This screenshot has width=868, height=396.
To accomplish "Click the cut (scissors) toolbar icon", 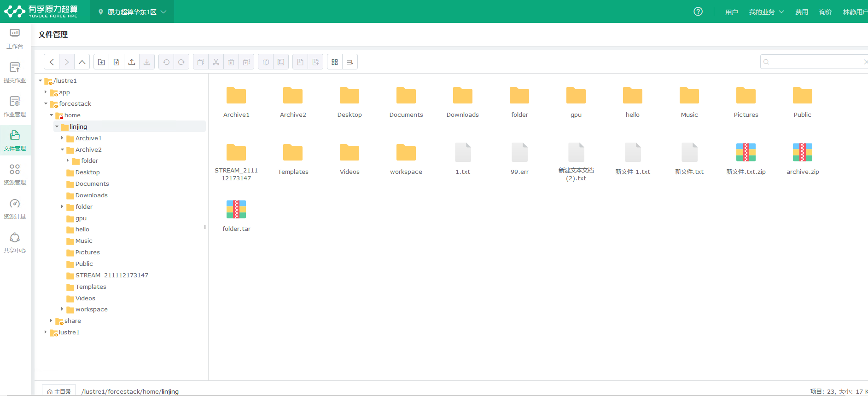I will pyautogui.click(x=216, y=62).
